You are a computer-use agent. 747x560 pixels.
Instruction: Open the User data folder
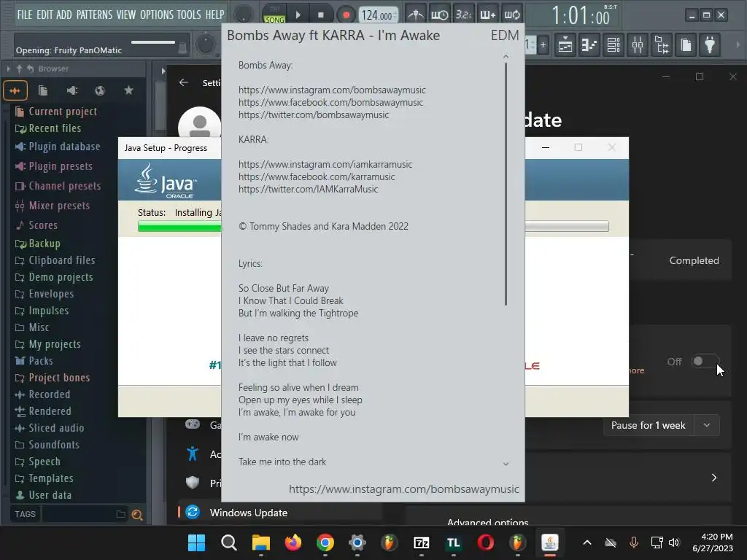(x=43, y=495)
